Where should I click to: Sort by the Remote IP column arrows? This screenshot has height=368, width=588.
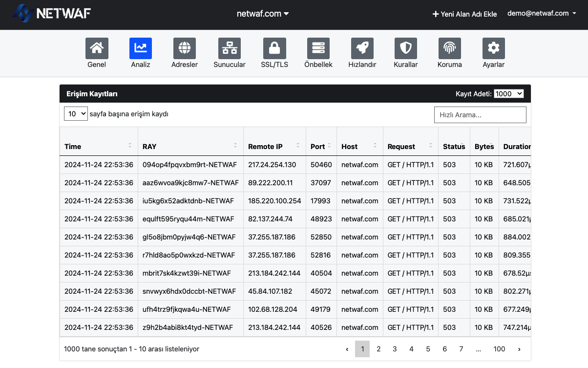point(298,146)
